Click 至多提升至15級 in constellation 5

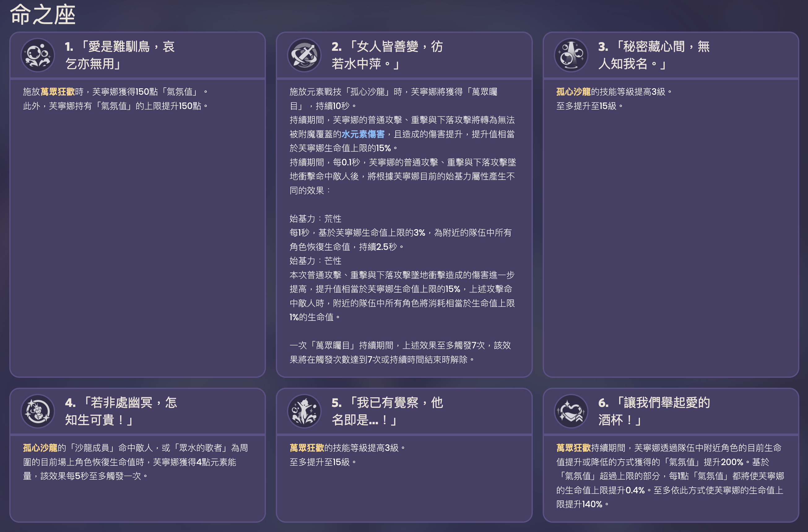(x=323, y=462)
